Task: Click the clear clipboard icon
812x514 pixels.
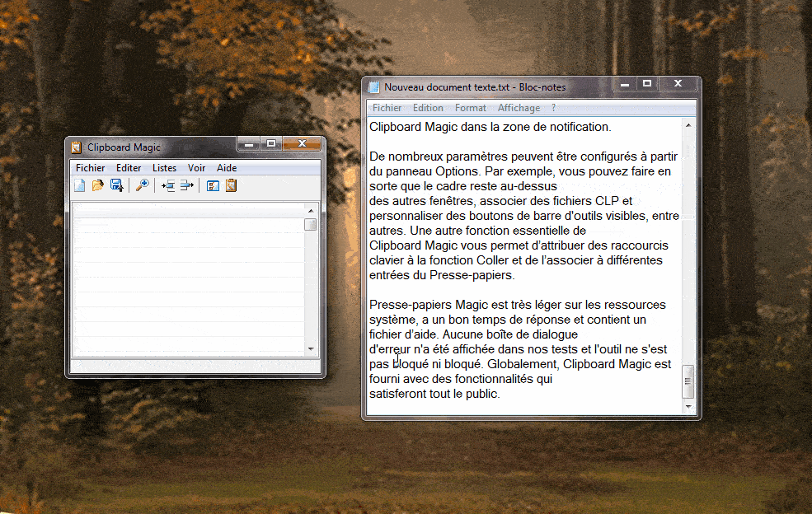Action: pos(231,185)
